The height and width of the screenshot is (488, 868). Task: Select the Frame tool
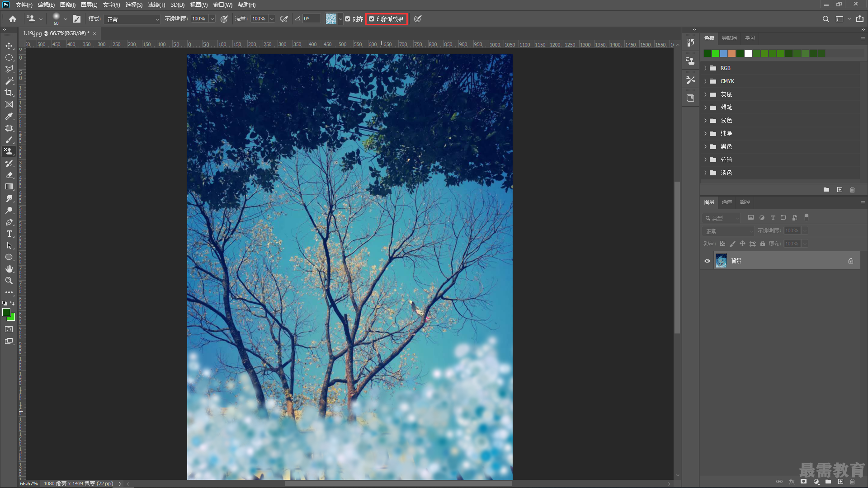[x=9, y=104]
